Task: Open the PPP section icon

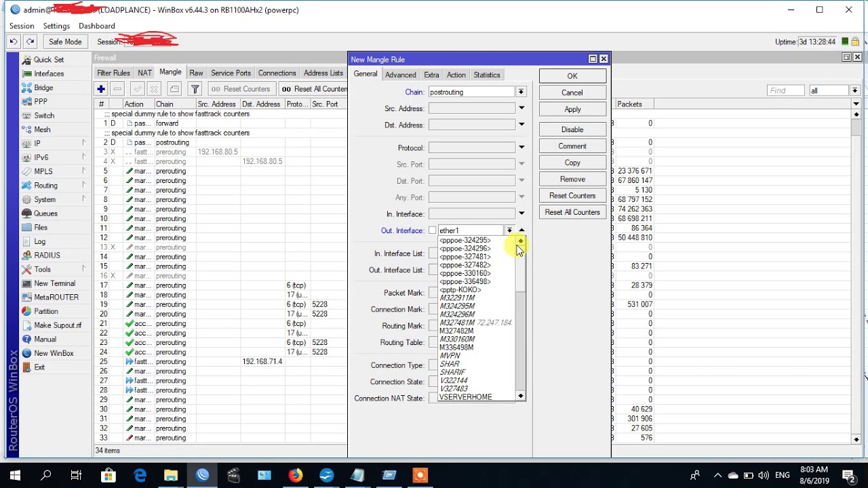Action: pos(26,102)
